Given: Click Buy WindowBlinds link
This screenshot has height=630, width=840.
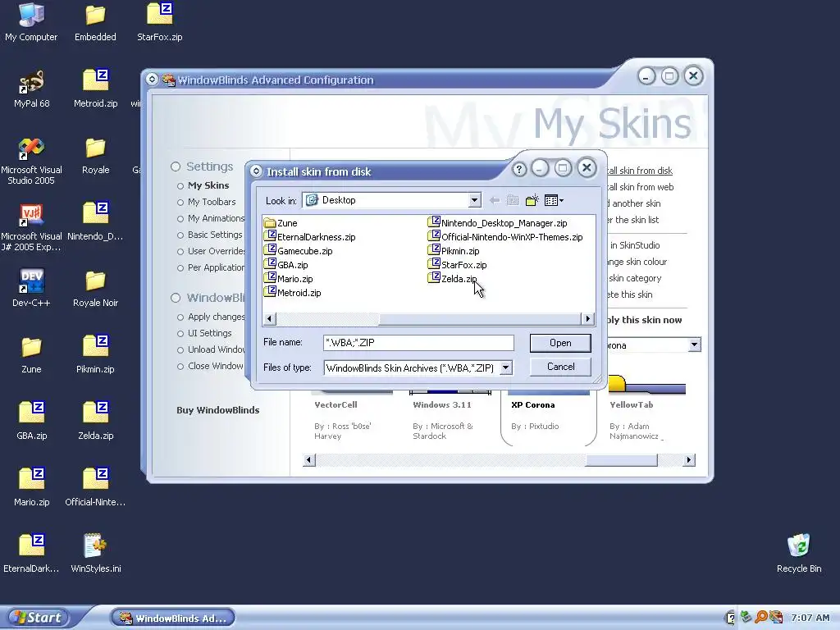Looking at the screenshot, I should [x=218, y=410].
